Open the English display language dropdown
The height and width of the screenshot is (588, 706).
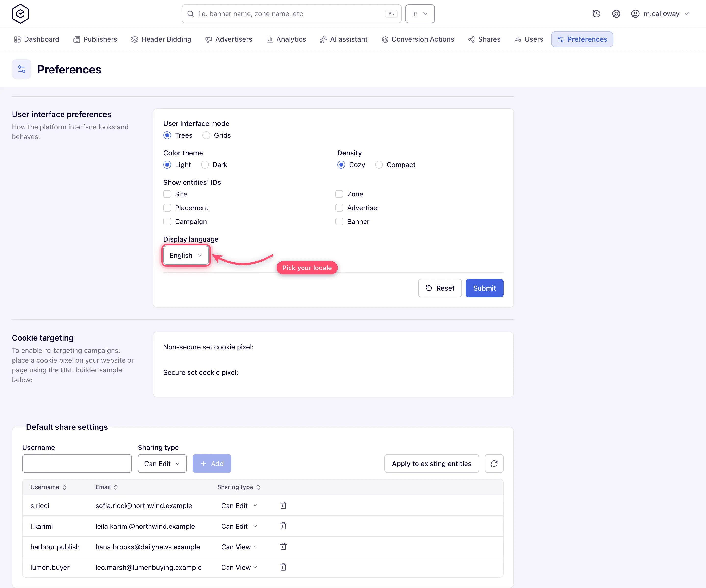[186, 255]
